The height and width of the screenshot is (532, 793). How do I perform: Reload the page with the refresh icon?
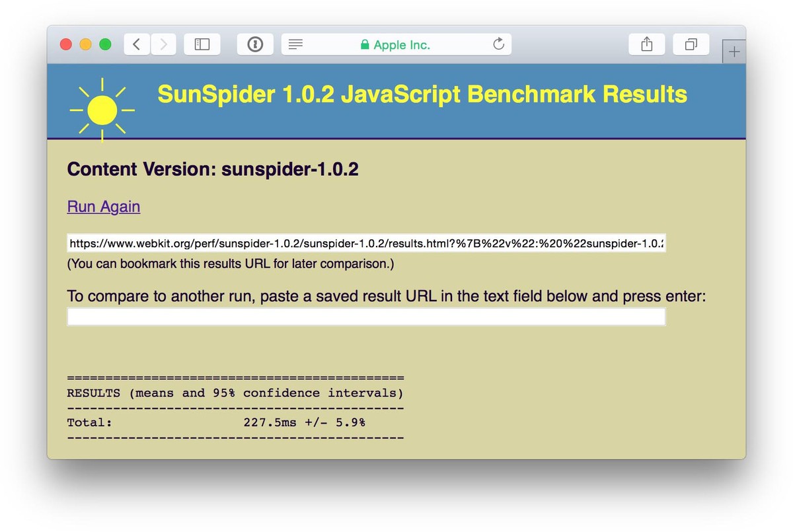pos(499,44)
